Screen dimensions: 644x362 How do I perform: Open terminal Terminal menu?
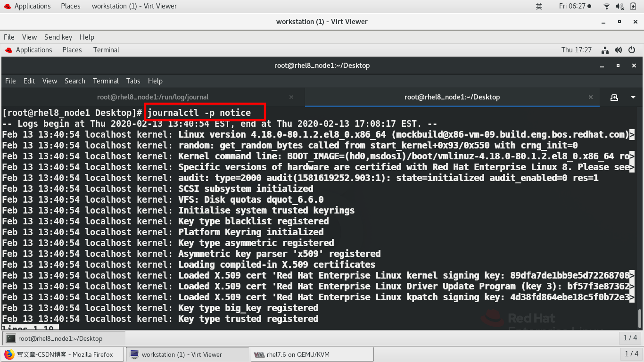click(106, 81)
